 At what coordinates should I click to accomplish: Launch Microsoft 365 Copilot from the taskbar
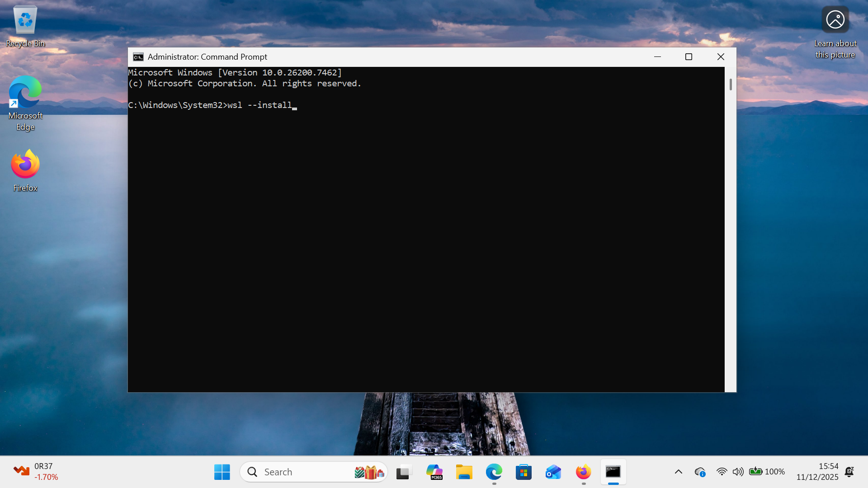pyautogui.click(x=434, y=472)
